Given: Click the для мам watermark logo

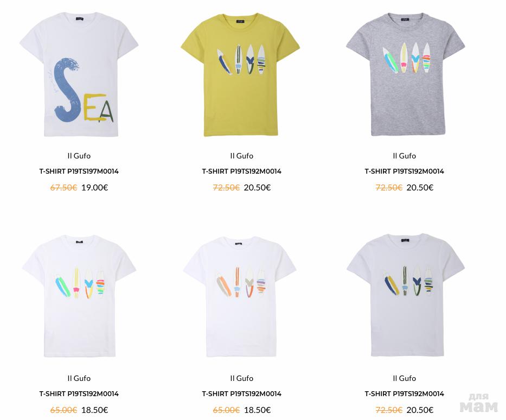Looking at the screenshot, I should 479,403.
